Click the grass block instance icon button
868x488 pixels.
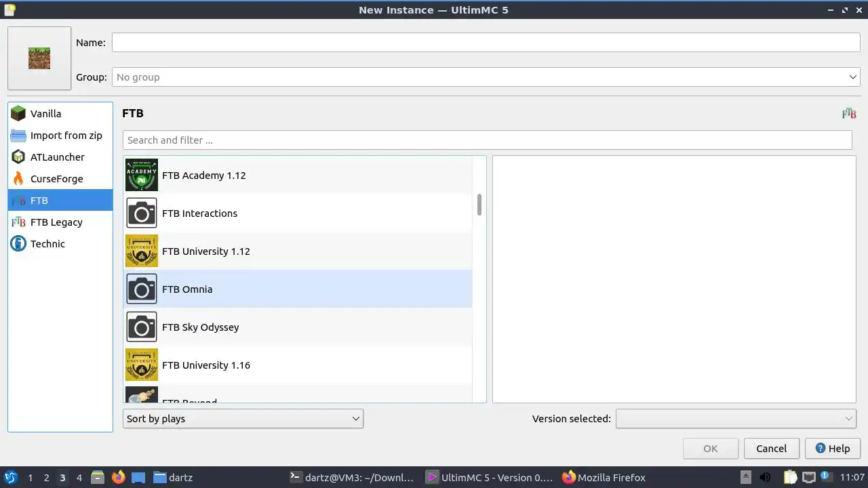click(x=39, y=58)
